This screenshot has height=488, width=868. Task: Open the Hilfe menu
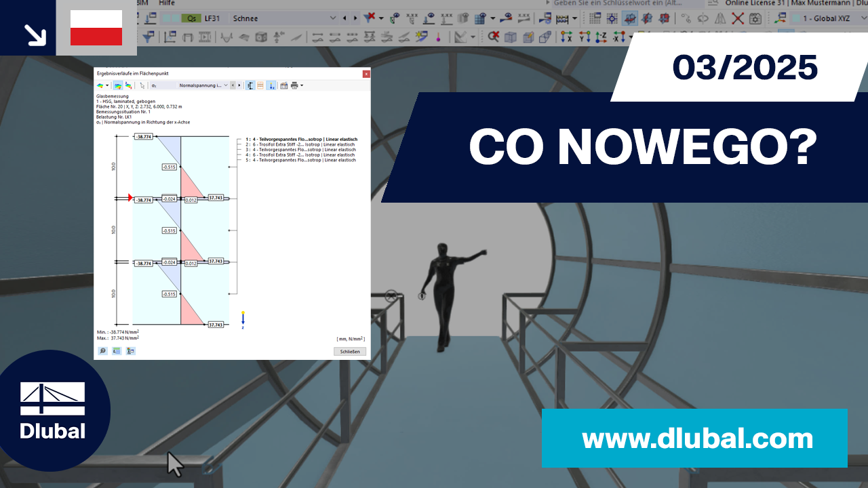point(167,3)
